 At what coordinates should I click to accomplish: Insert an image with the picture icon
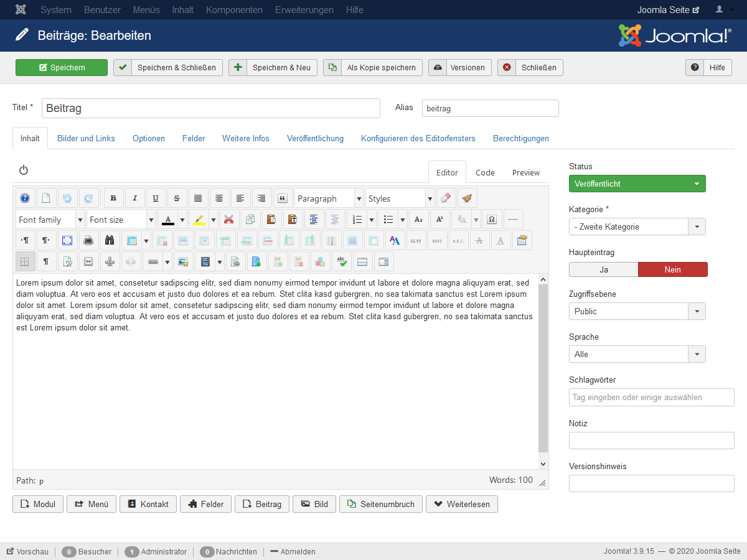pyautogui.click(x=183, y=262)
